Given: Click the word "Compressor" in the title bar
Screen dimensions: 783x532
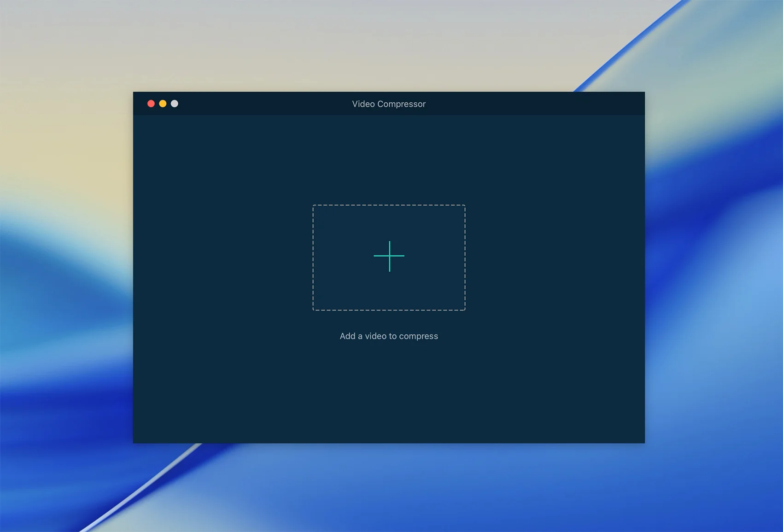Looking at the screenshot, I should click(x=401, y=104).
